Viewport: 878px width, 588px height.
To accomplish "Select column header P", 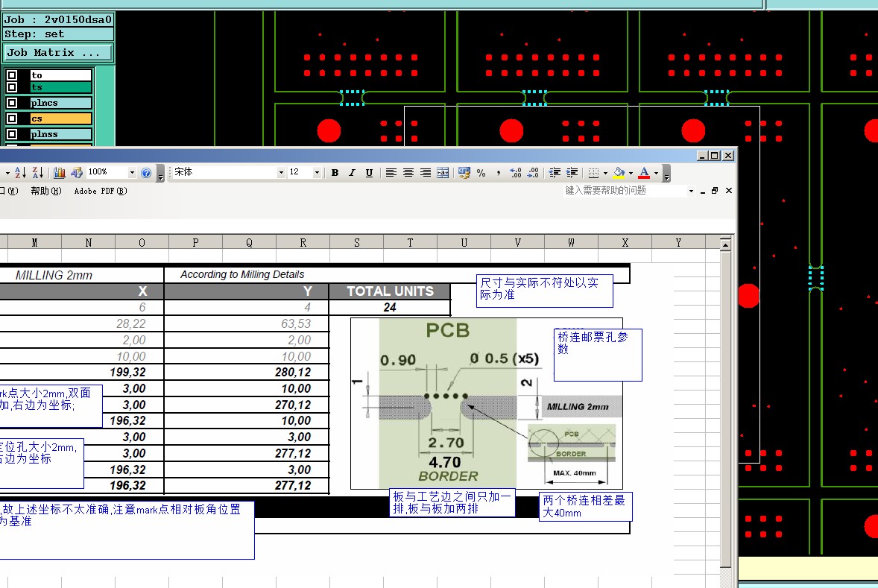I will [195, 242].
